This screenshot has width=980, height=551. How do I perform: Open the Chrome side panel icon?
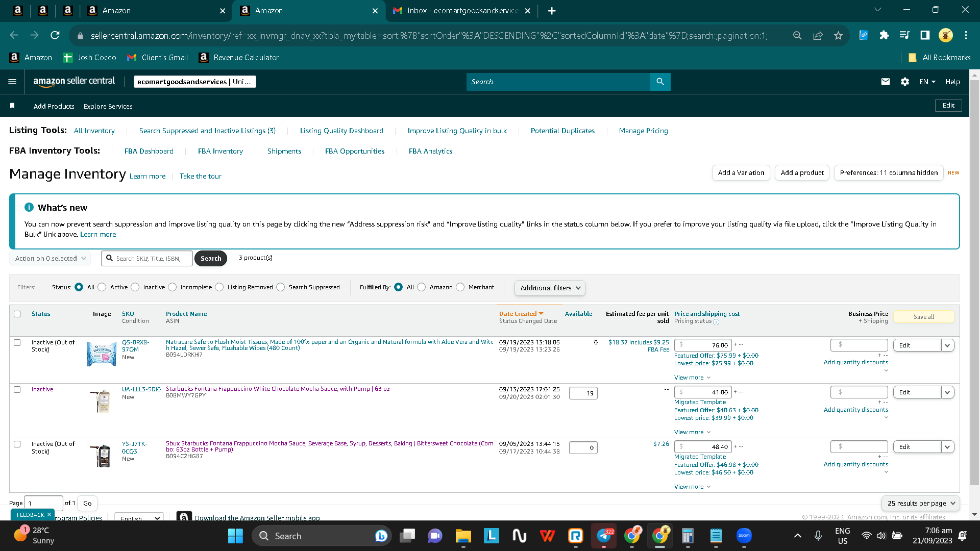925,35
